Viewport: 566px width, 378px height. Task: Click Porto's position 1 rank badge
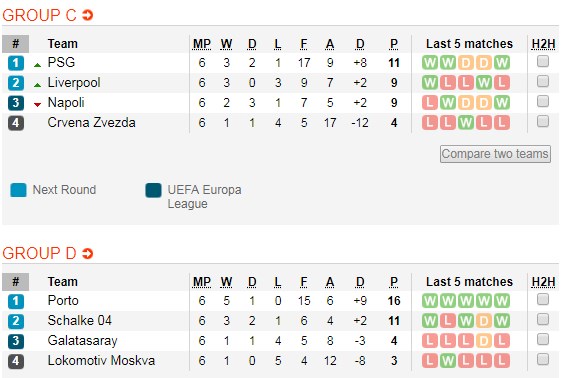(x=16, y=301)
